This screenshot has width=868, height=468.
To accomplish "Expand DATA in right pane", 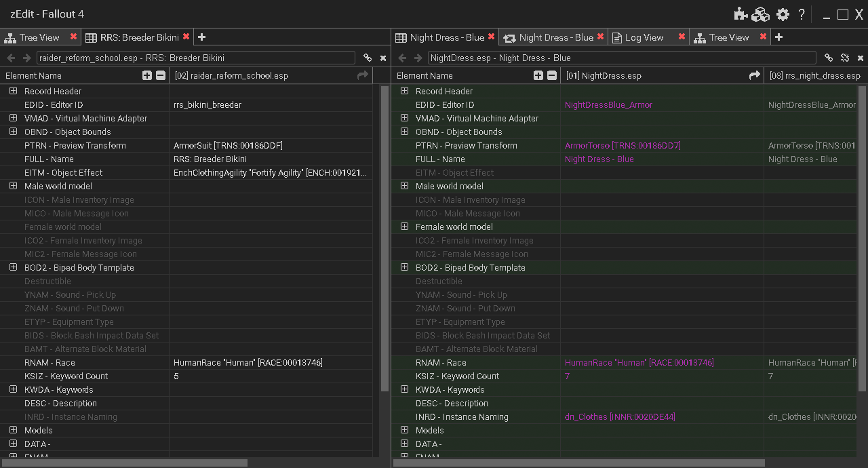I will click(x=404, y=444).
